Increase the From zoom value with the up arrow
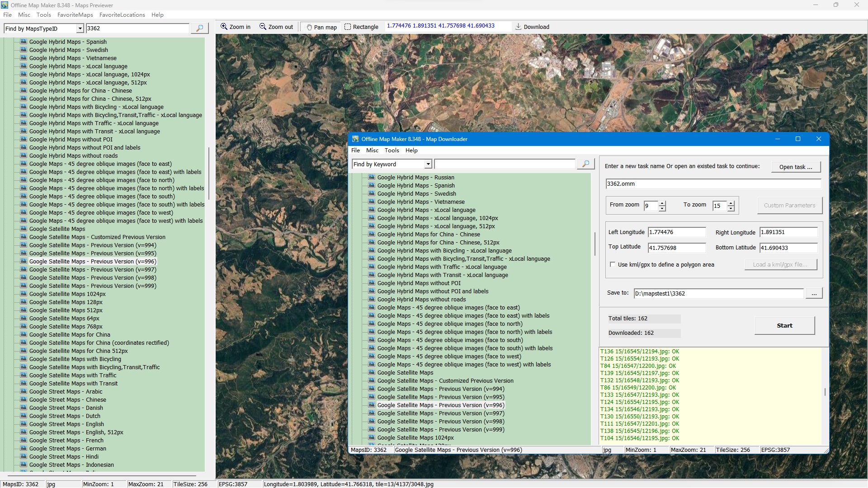This screenshot has width=868, height=488. point(662,203)
